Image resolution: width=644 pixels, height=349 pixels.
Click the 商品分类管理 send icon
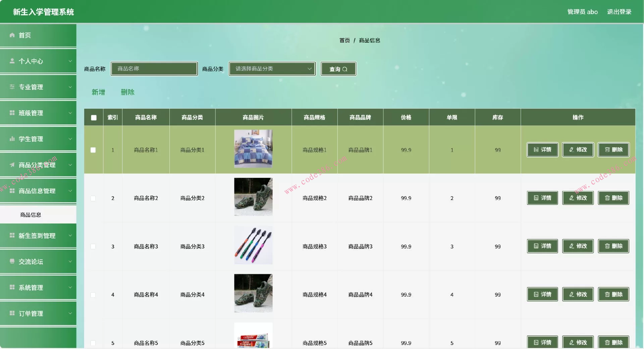click(12, 164)
